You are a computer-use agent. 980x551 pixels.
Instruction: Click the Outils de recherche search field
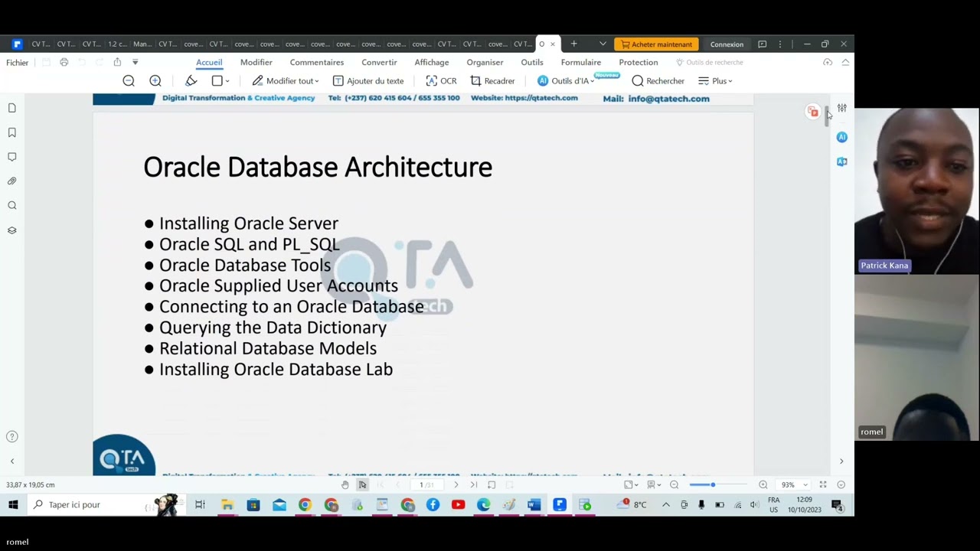pyautogui.click(x=709, y=62)
